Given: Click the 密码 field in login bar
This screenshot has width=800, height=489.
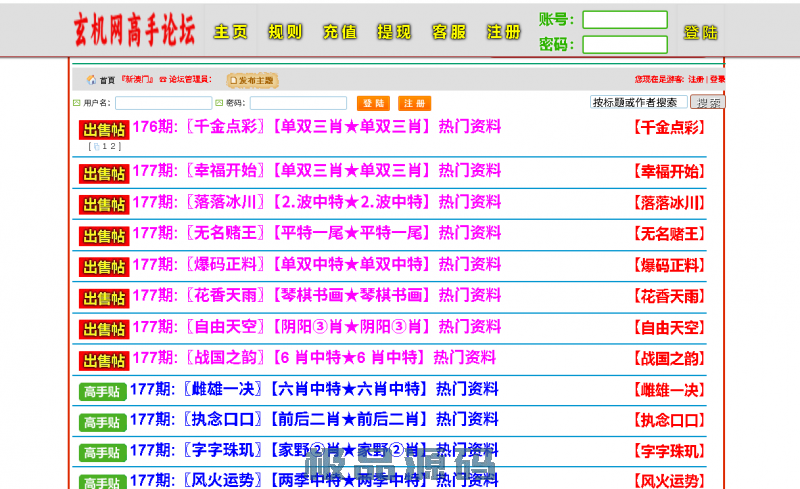Looking at the screenshot, I should [x=298, y=103].
